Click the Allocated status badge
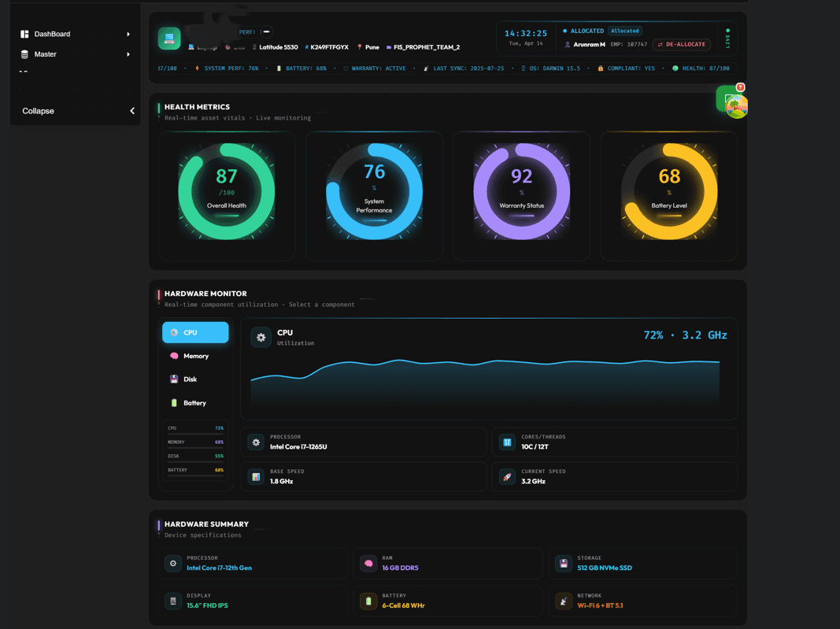The height and width of the screenshot is (629, 840). click(625, 31)
